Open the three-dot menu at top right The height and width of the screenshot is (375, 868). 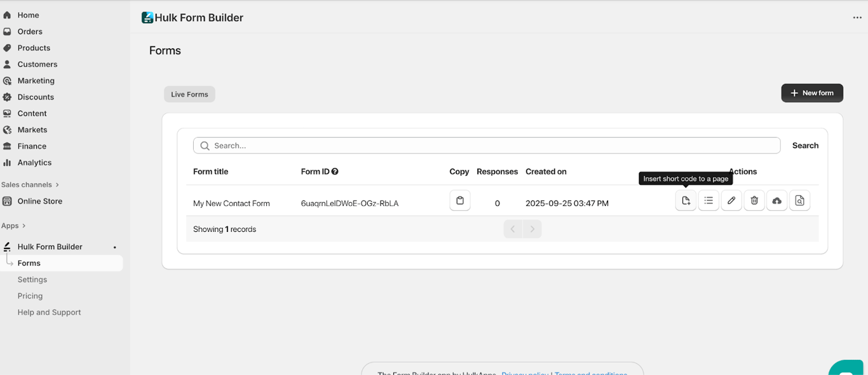[x=857, y=18]
